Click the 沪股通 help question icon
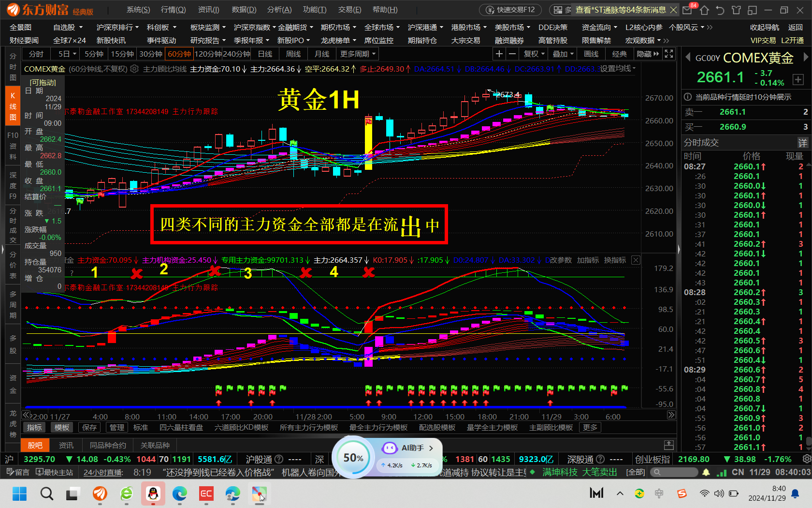The height and width of the screenshot is (508, 812). pos(278,459)
